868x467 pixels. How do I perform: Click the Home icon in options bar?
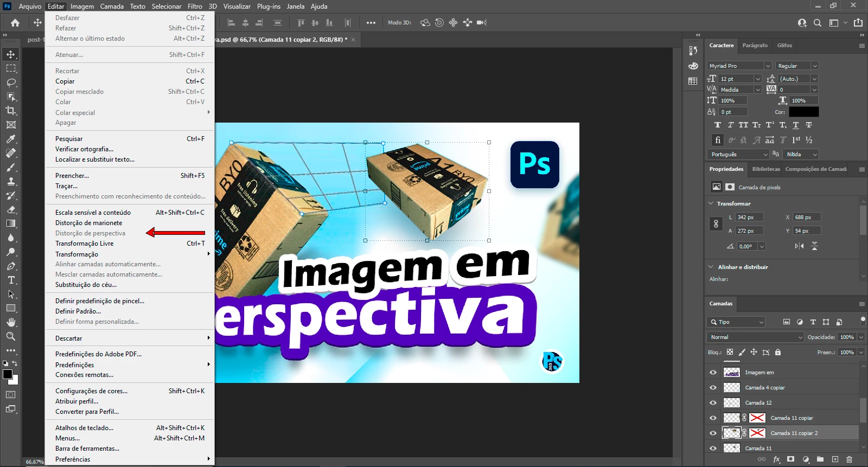coord(15,23)
